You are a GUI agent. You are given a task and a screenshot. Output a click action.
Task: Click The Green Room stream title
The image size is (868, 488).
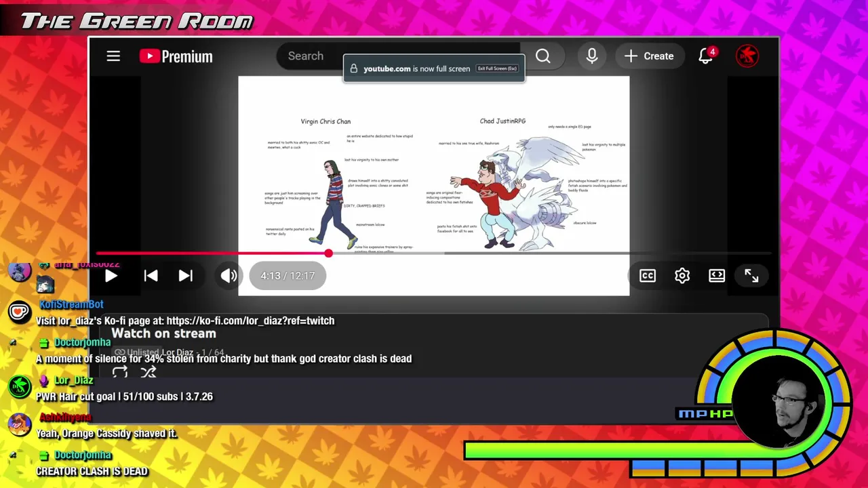(x=137, y=21)
